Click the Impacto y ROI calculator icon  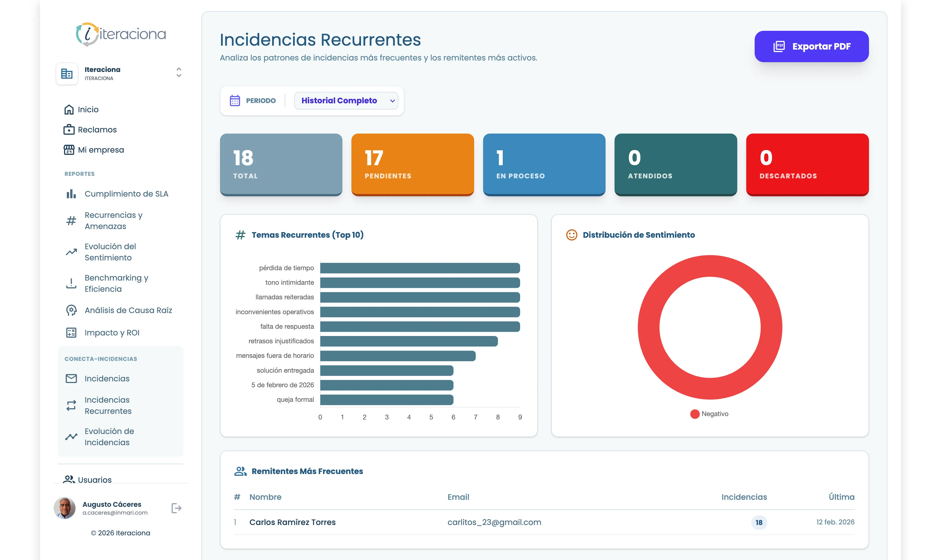(x=71, y=332)
